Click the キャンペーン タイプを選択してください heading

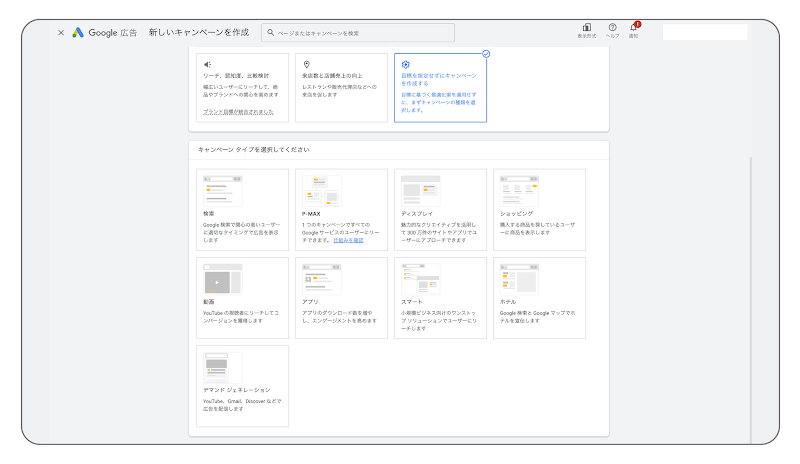click(x=254, y=150)
